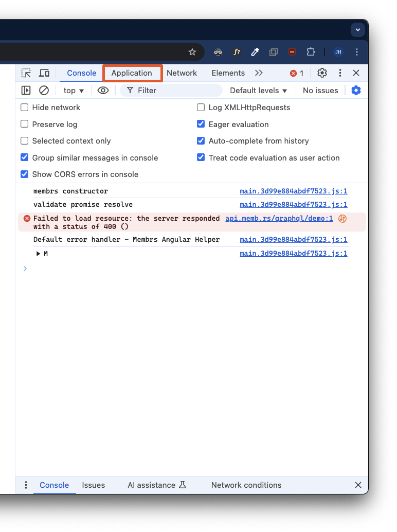Expand the M object in console

click(x=39, y=254)
